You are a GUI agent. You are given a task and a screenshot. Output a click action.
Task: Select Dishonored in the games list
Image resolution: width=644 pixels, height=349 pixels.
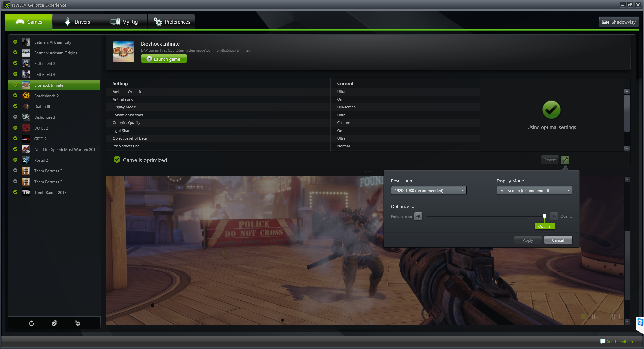point(44,117)
